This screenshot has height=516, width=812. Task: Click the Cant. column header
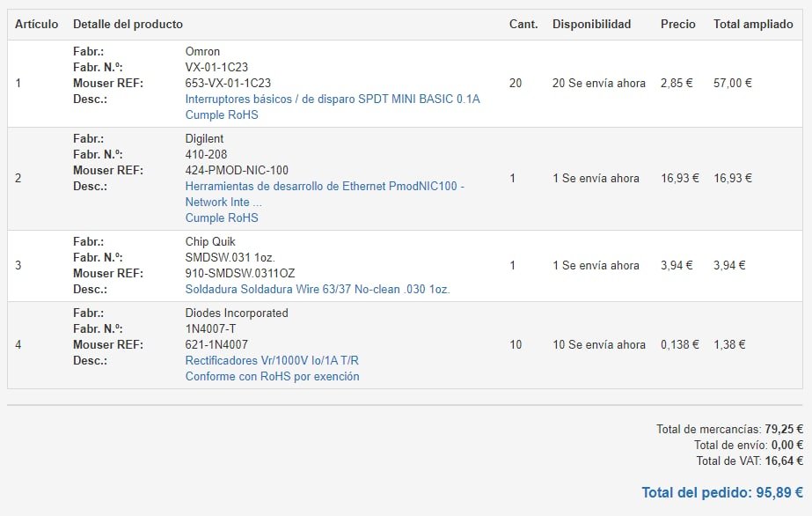pyautogui.click(x=523, y=25)
